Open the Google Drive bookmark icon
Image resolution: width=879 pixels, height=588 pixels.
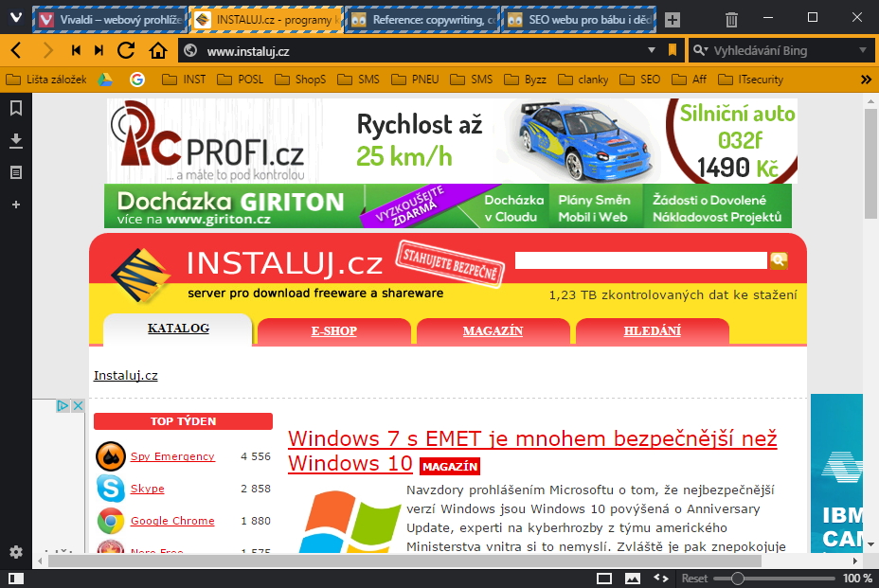click(x=105, y=80)
